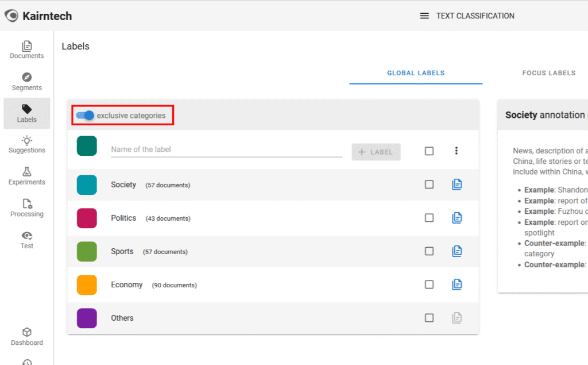Open Society label annotation guidelines icon

point(457,185)
